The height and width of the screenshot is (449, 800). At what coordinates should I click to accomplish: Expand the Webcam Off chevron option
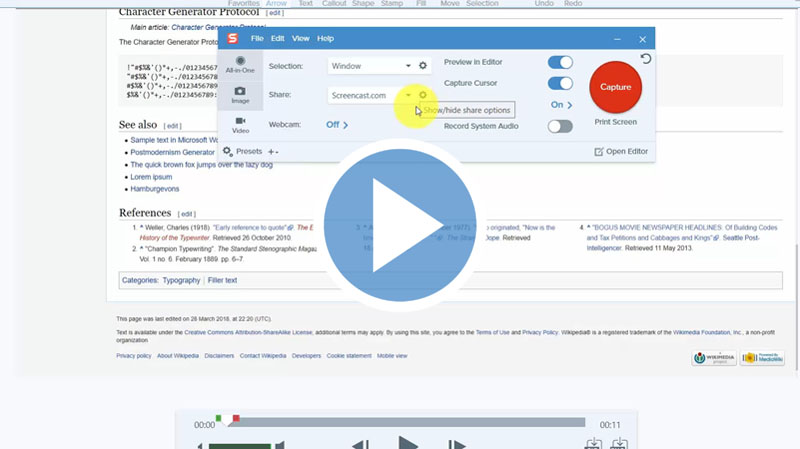(338, 125)
